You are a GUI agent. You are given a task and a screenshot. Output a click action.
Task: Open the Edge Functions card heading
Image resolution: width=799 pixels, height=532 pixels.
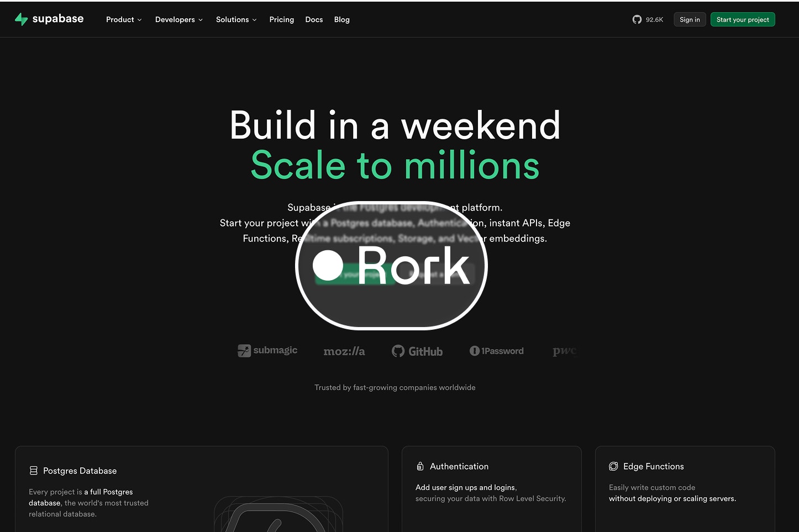tap(654, 466)
